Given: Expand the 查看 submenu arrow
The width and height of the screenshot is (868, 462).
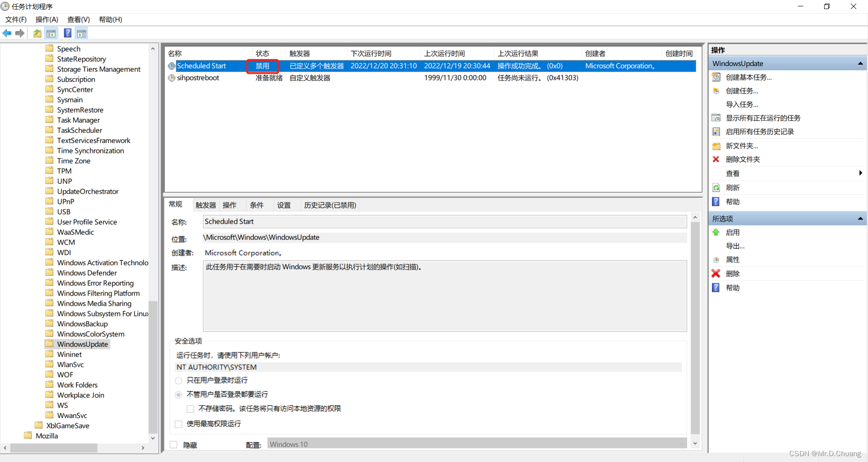Looking at the screenshot, I should [x=860, y=173].
